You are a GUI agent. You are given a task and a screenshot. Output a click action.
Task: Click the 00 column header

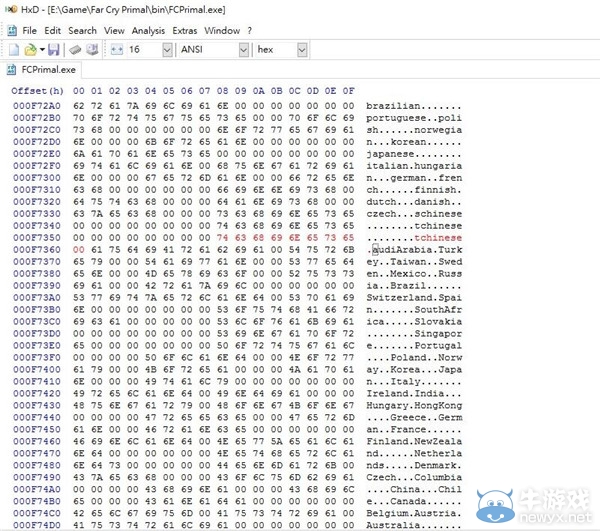pos(79,91)
